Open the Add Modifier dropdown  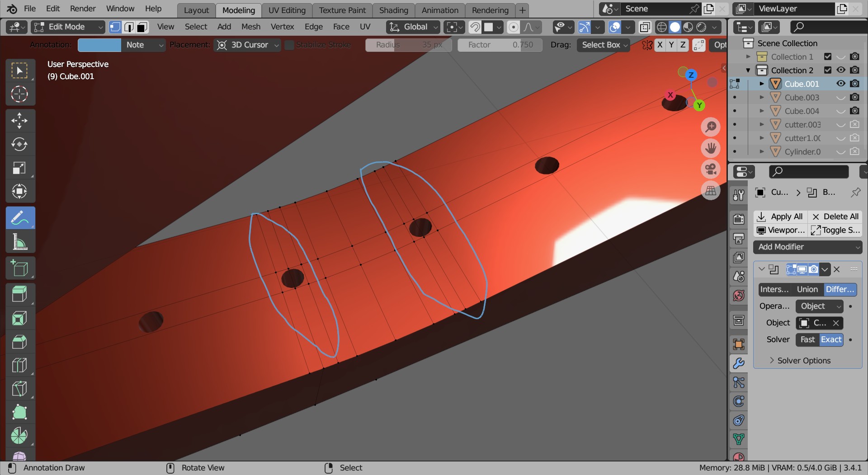(808, 247)
